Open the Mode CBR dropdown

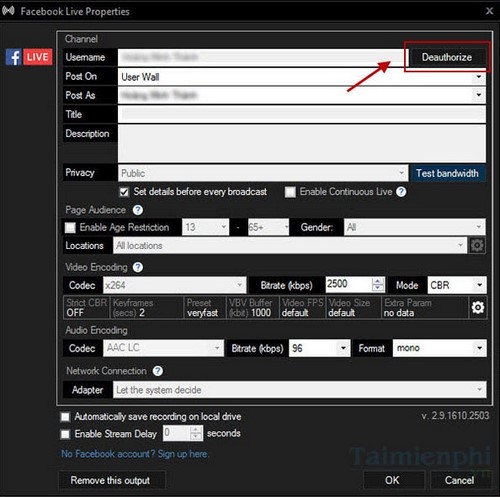pos(457,285)
